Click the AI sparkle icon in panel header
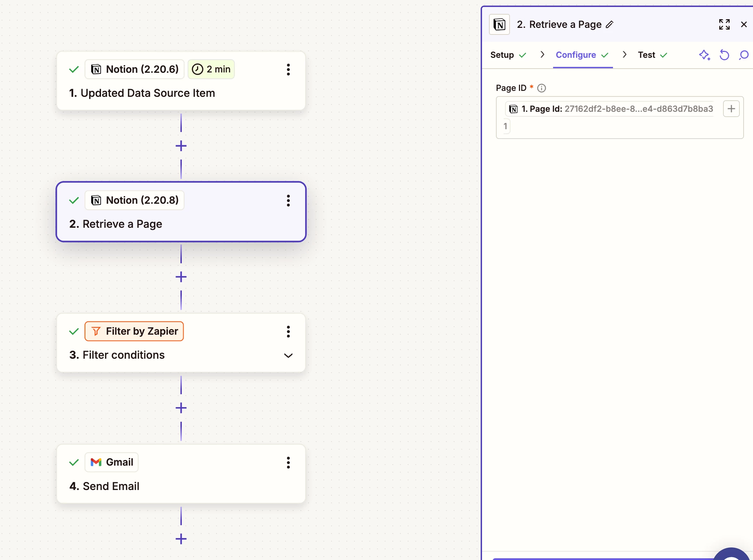The image size is (753, 560). (705, 55)
